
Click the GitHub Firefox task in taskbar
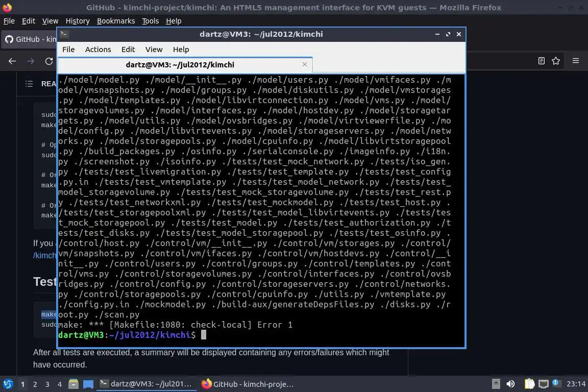(x=248, y=384)
